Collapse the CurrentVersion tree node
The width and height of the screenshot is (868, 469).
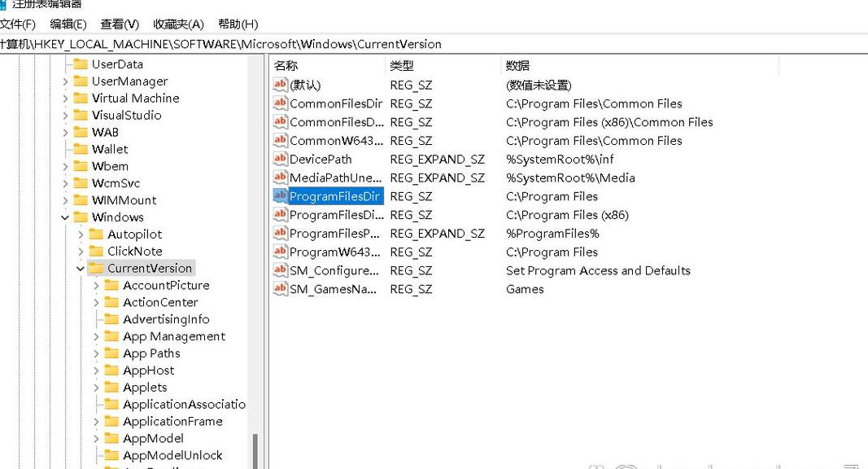pyautogui.click(x=81, y=269)
